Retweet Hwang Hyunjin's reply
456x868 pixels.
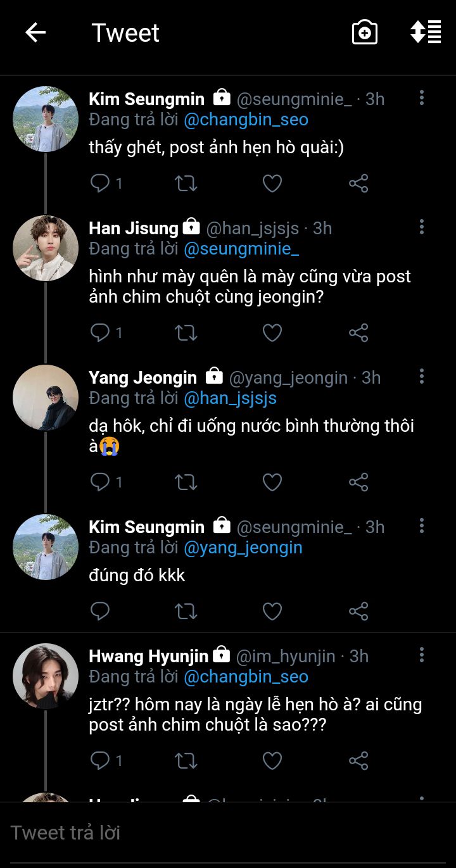(x=186, y=761)
